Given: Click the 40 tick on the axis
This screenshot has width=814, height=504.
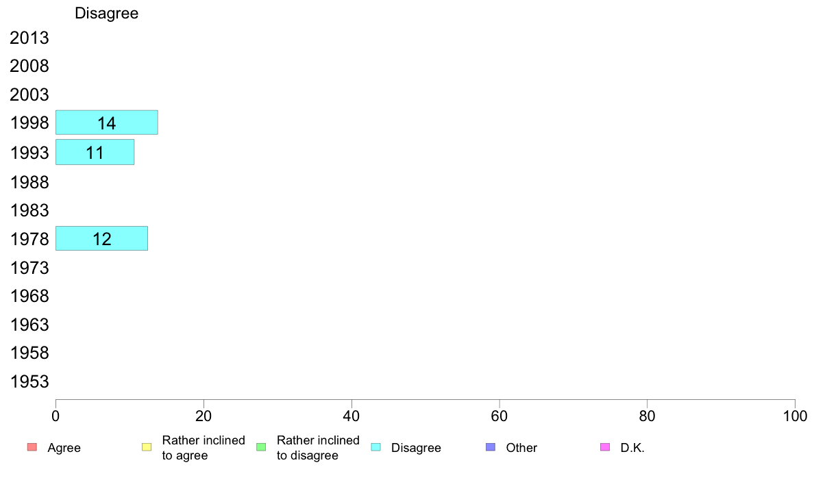Looking at the screenshot, I should click(351, 416).
